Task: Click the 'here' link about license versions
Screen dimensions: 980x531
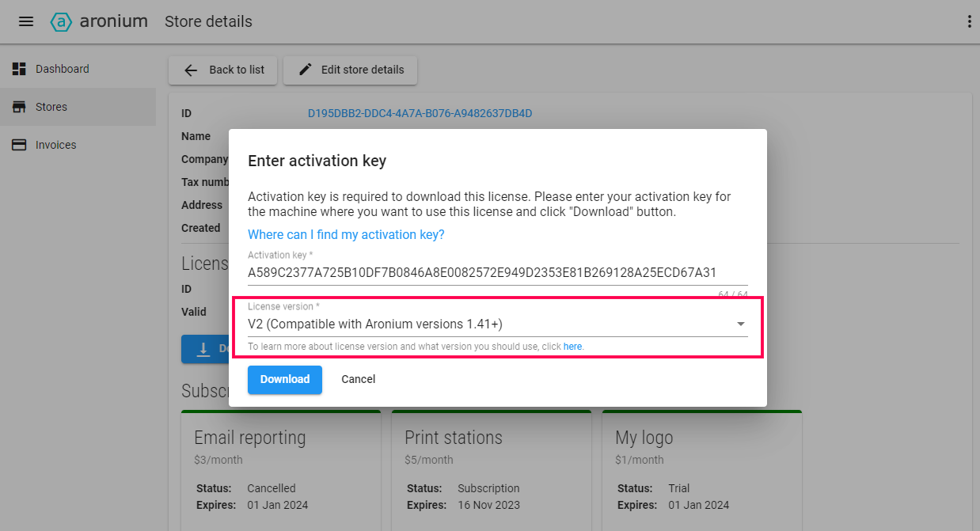Action: [x=572, y=346]
